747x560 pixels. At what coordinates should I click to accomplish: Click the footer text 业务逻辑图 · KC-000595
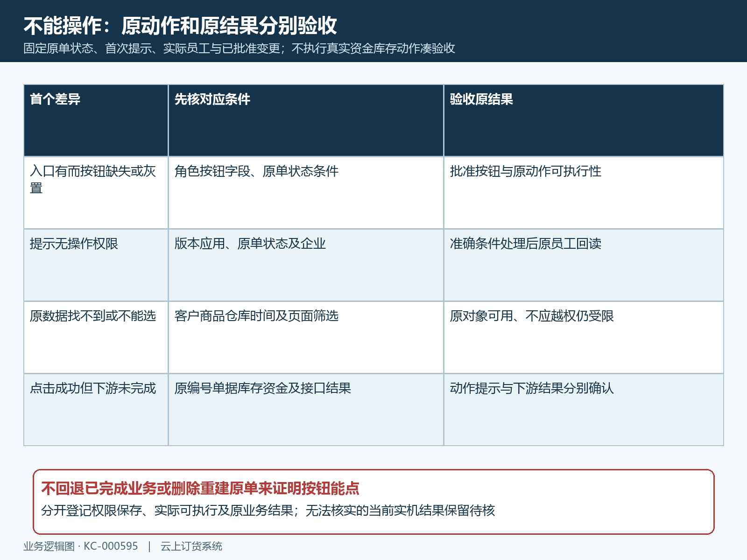[x=81, y=546]
